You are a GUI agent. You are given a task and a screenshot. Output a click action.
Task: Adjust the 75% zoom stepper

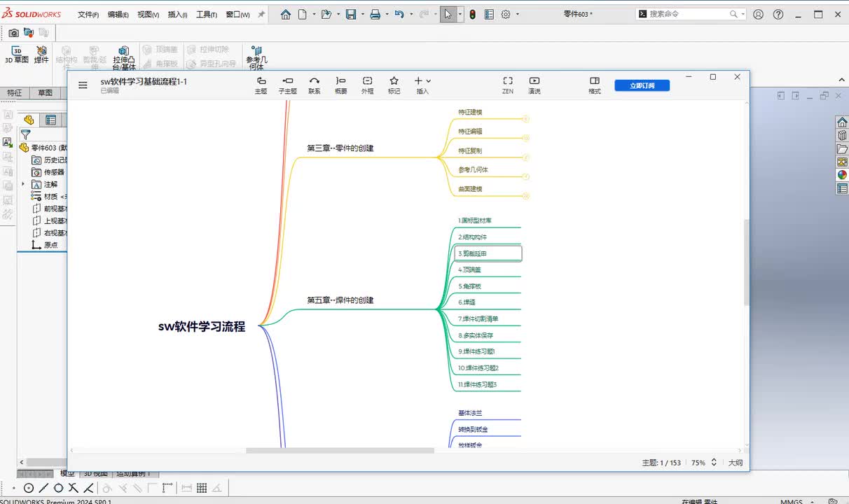[714, 463]
